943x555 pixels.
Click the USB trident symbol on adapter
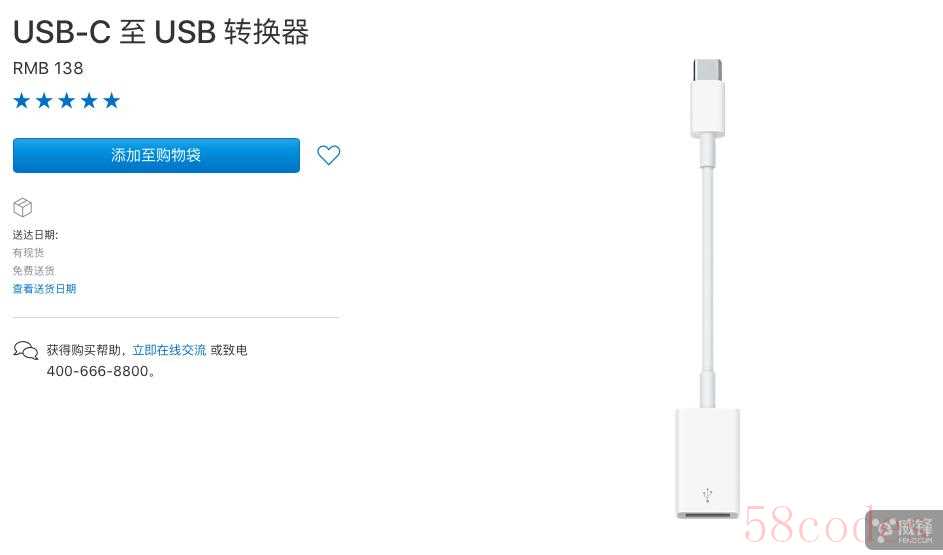[707, 495]
